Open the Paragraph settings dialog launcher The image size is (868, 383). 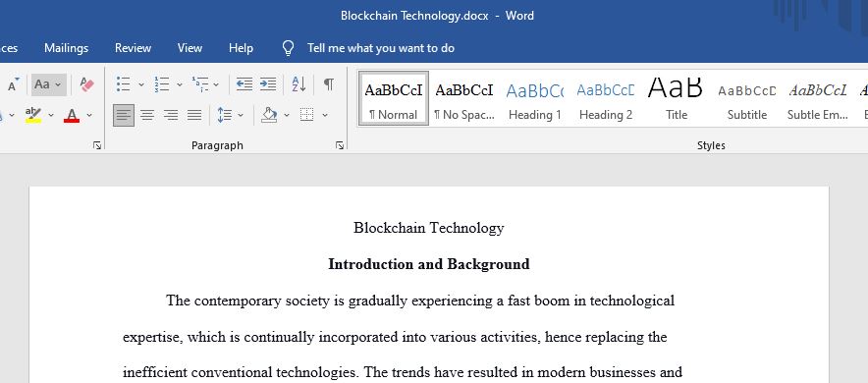[x=340, y=145]
